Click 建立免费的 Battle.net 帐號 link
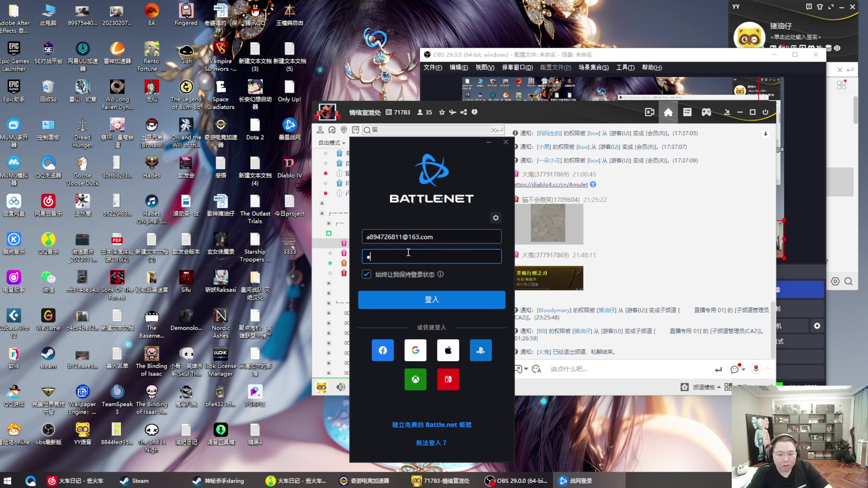868x488 pixels. 432,424
